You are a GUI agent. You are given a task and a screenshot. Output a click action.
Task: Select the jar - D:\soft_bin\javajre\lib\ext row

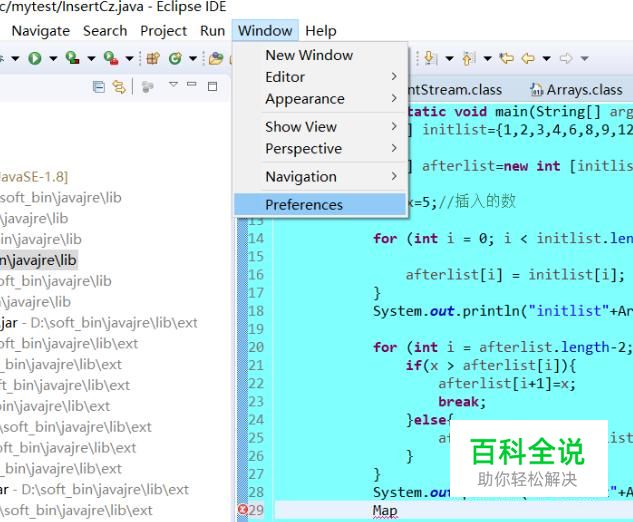99,323
